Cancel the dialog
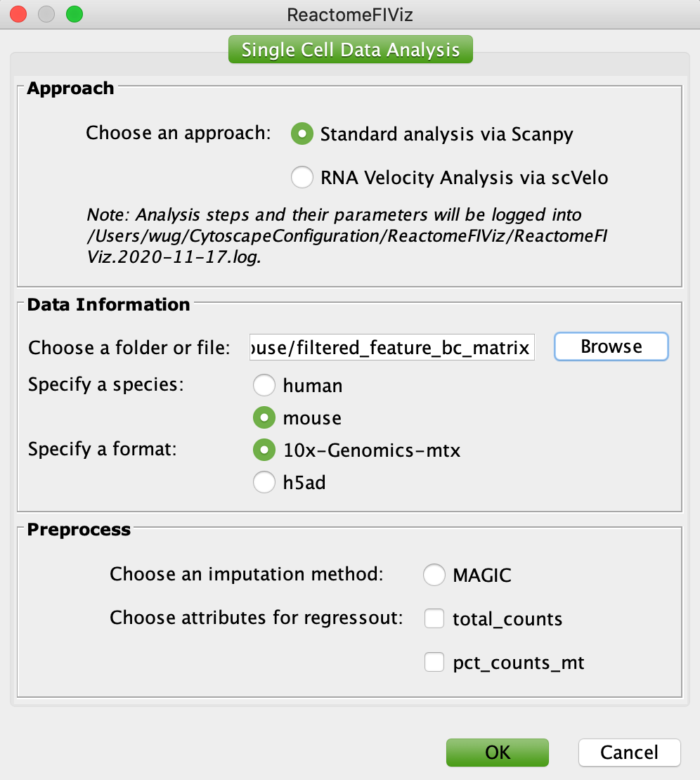700x780 pixels. pos(629,753)
